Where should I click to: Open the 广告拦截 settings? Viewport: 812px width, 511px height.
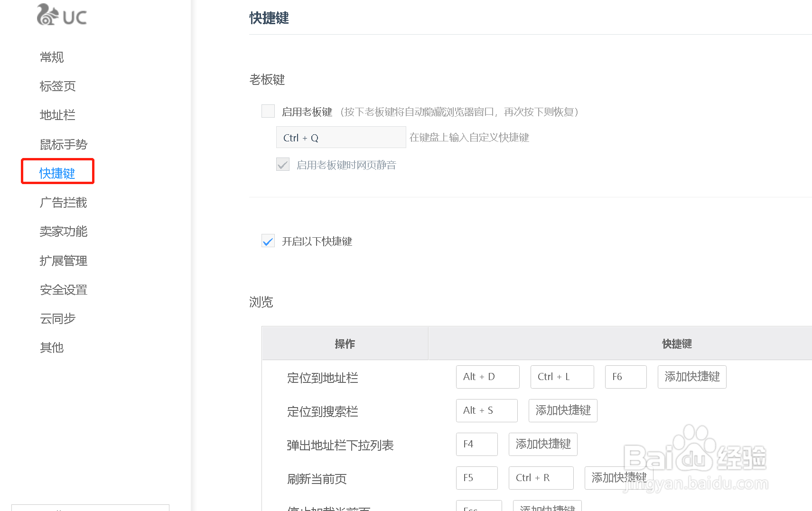pyautogui.click(x=63, y=202)
